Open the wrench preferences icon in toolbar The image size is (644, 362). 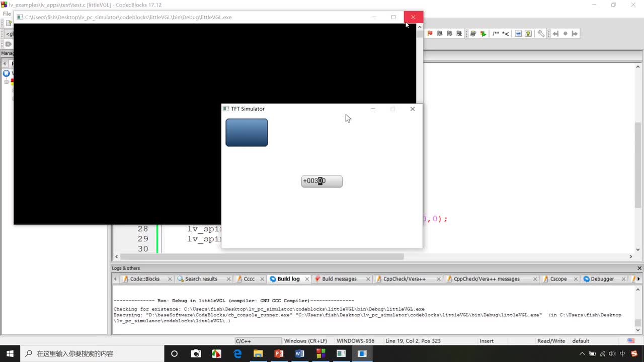[541, 34]
